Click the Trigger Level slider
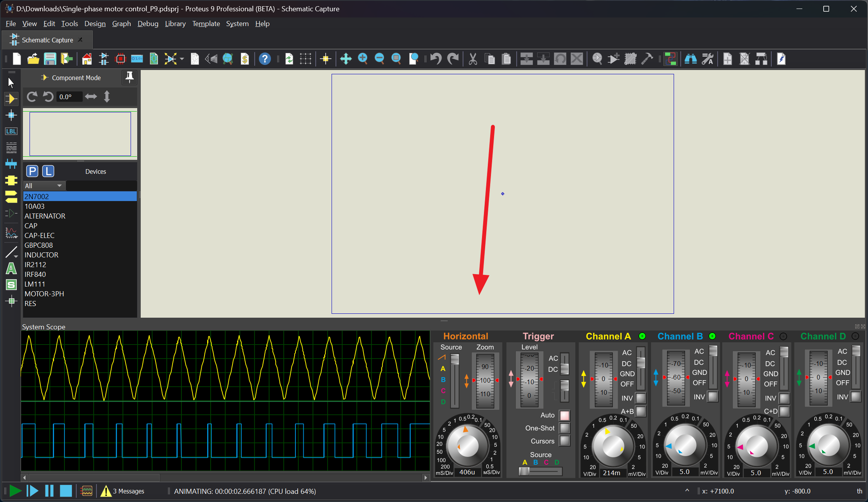Image resolution: width=868 pixels, height=502 pixels. pyautogui.click(x=529, y=379)
